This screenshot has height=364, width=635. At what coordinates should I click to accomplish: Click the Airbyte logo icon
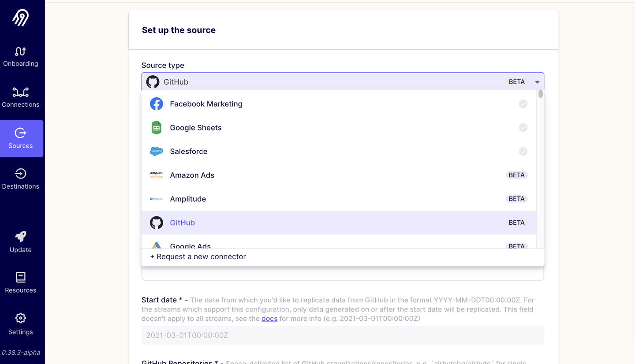[20, 18]
